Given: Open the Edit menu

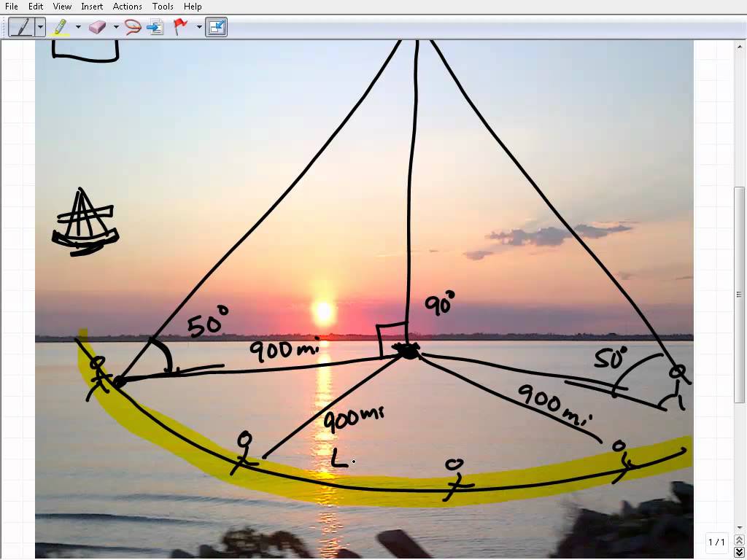Looking at the screenshot, I should point(36,7).
